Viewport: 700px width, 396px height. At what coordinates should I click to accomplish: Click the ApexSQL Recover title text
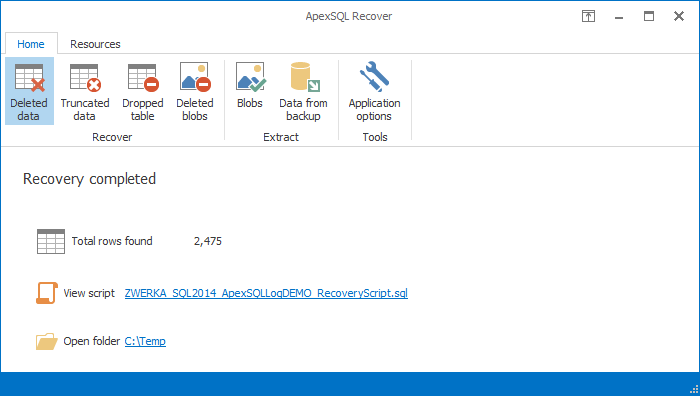[349, 17]
